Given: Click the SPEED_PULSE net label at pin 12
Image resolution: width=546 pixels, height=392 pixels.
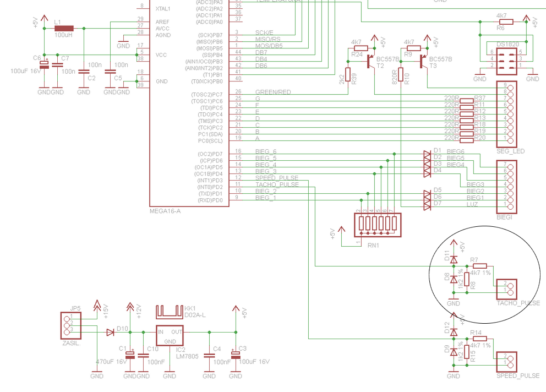Looking at the screenshot, I should [277, 178].
